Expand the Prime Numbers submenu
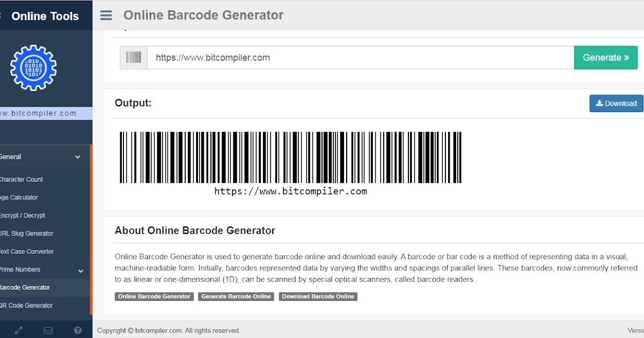 [80, 269]
